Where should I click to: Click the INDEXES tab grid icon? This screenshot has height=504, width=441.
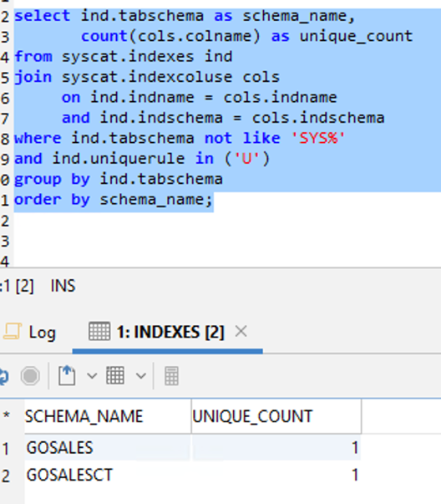tap(99, 331)
